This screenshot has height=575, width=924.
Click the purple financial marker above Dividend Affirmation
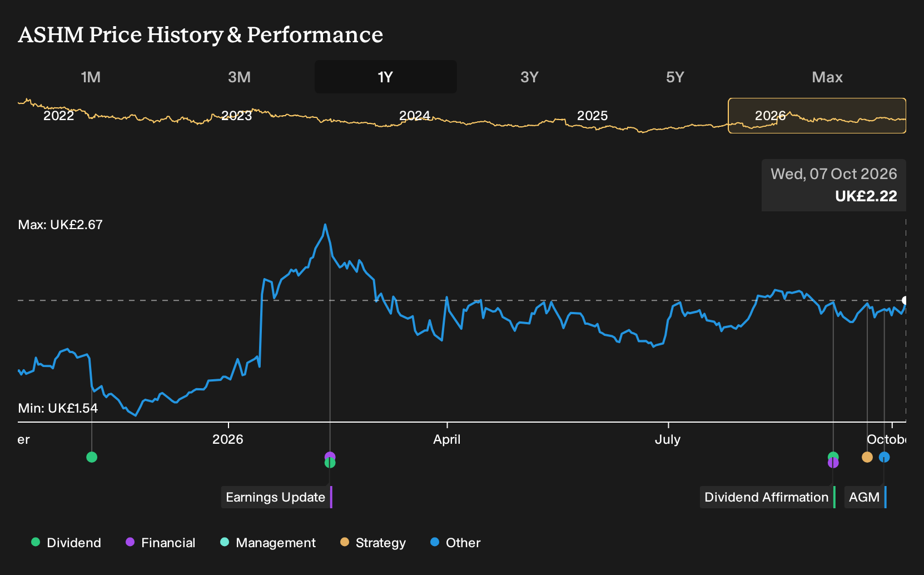[833, 463]
